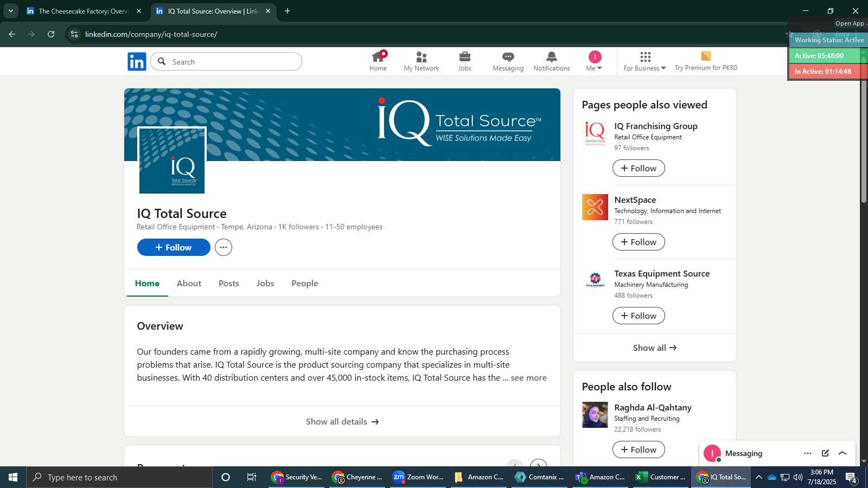Click Show all details link
Viewport: 868px width, 488px height.
(342, 421)
